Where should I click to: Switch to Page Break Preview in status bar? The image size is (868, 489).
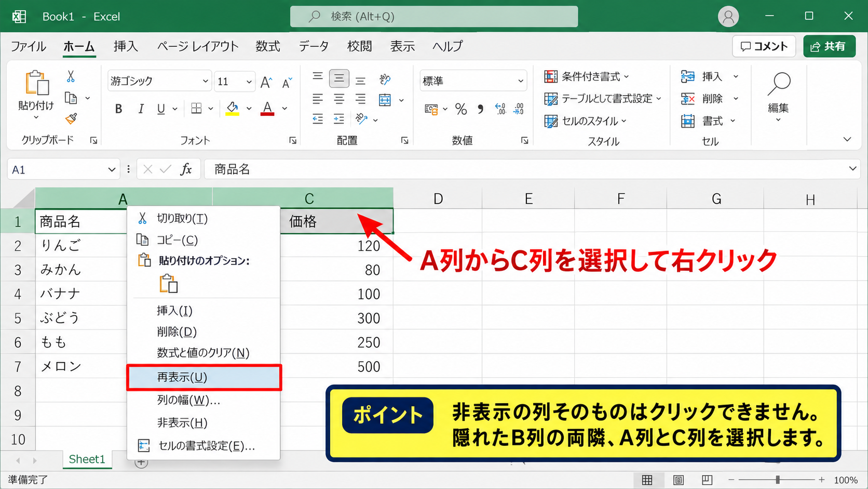pyautogui.click(x=707, y=480)
